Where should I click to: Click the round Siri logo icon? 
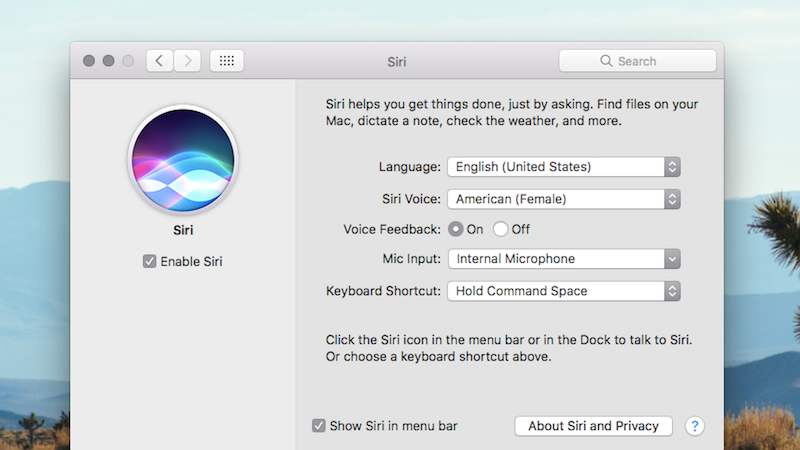(x=183, y=160)
